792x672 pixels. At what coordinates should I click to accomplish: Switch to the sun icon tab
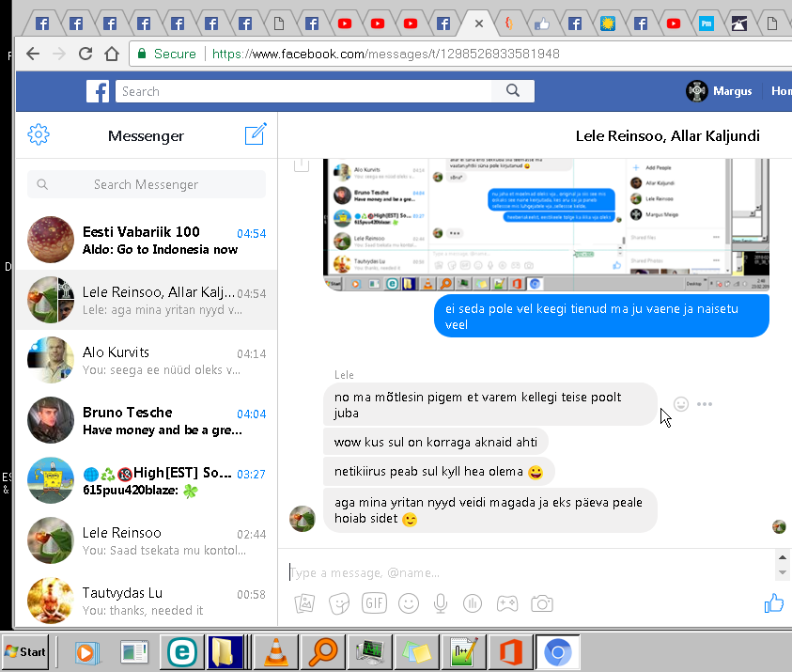coord(607,23)
